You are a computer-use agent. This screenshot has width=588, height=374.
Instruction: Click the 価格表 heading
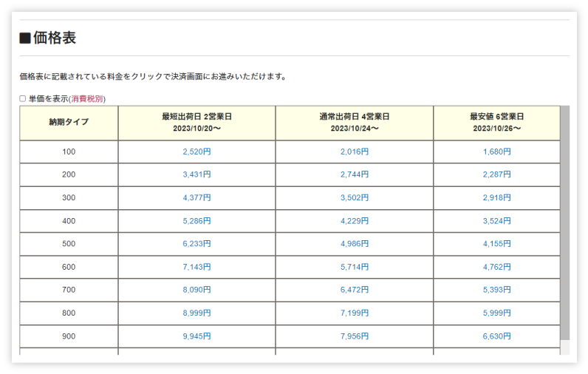coord(48,38)
